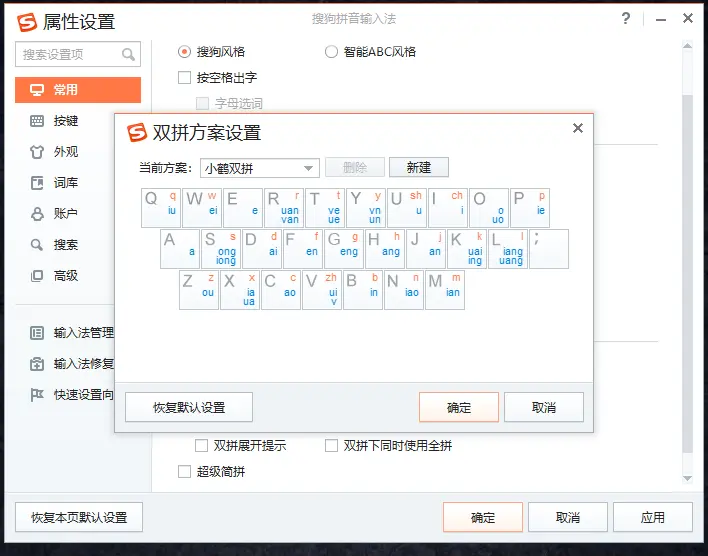Click the L key mapped to iang uang
This screenshot has width=708, height=556.
[508, 249]
